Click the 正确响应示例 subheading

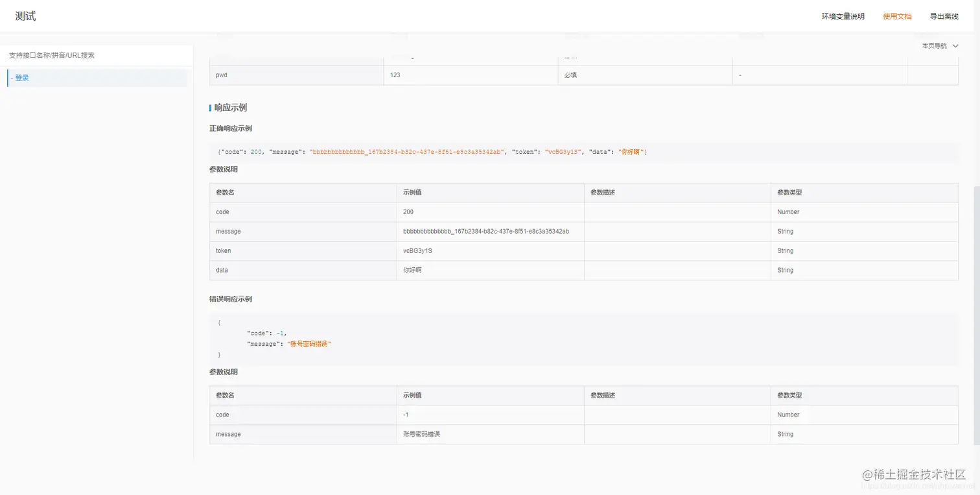coord(231,128)
